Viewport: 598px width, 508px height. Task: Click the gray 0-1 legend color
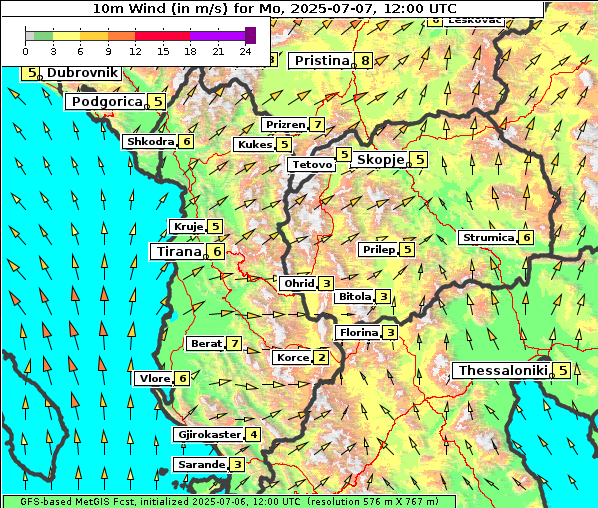pos(30,36)
